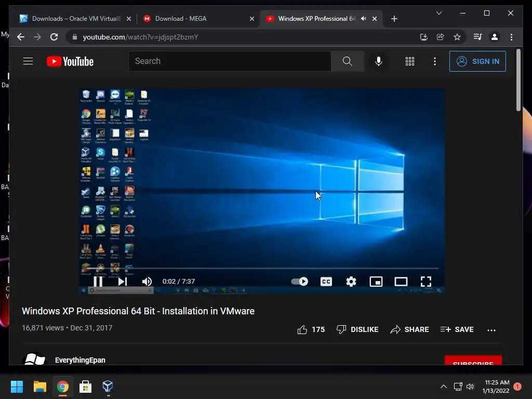Show hidden tray icons chevron
The width and height of the screenshot is (532, 399).
click(444, 387)
